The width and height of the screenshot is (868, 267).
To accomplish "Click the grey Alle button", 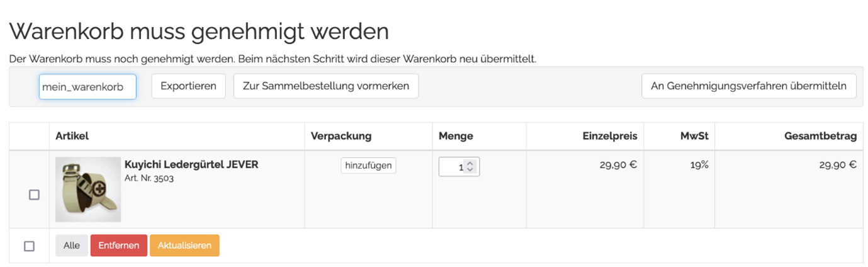I will (x=71, y=246).
